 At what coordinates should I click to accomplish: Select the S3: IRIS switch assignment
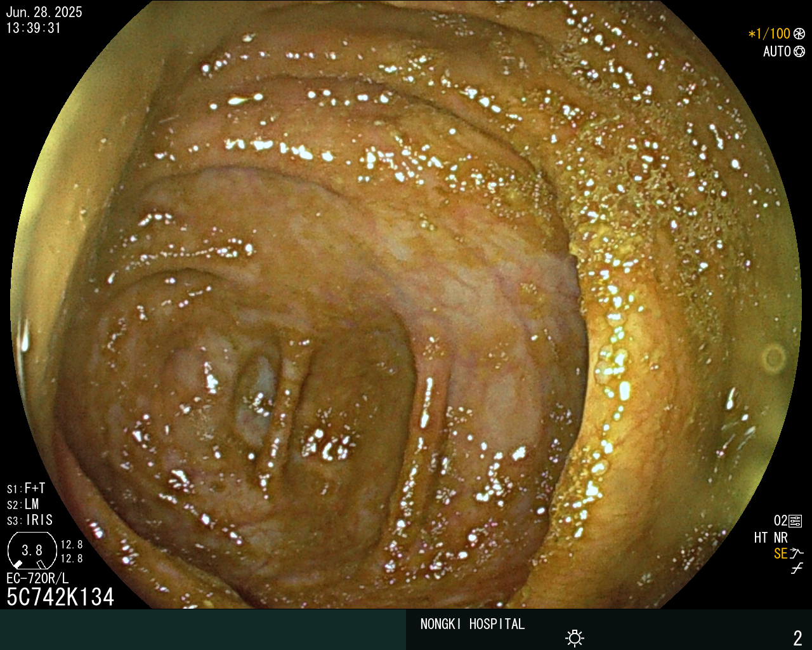[30, 520]
